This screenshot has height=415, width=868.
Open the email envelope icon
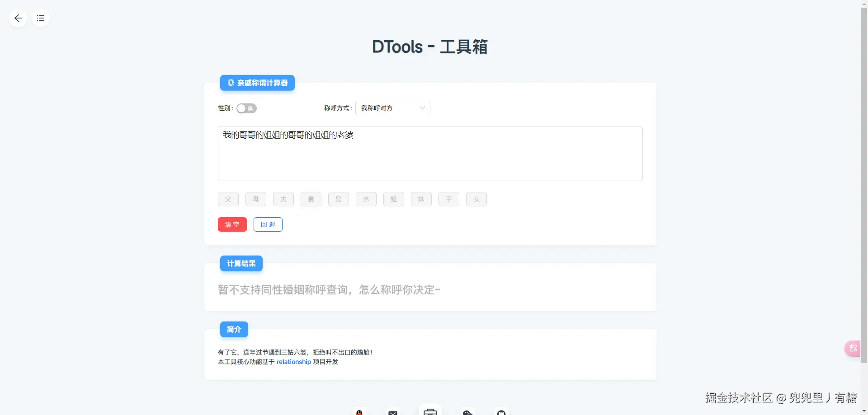coord(393,411)
